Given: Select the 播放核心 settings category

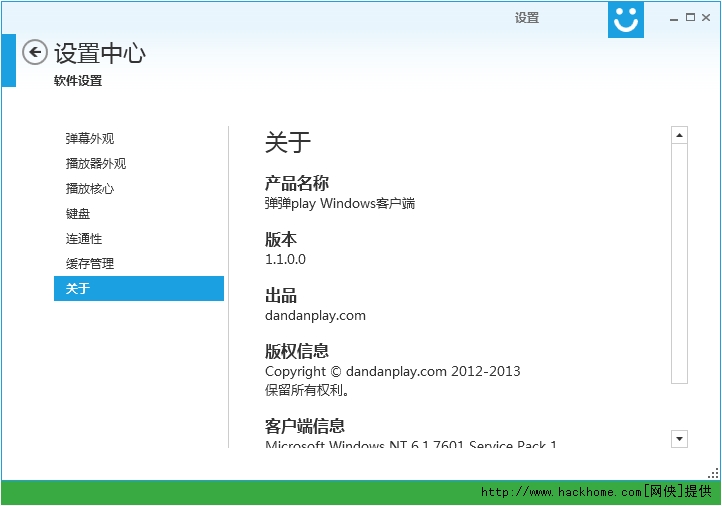Looking at the screenshot, I should [90, 188].
